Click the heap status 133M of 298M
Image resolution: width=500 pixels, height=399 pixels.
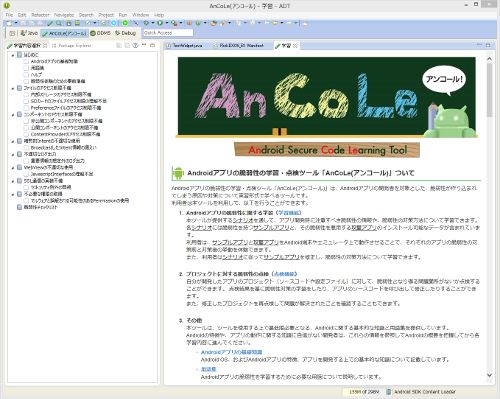click(x=364, y=392)
